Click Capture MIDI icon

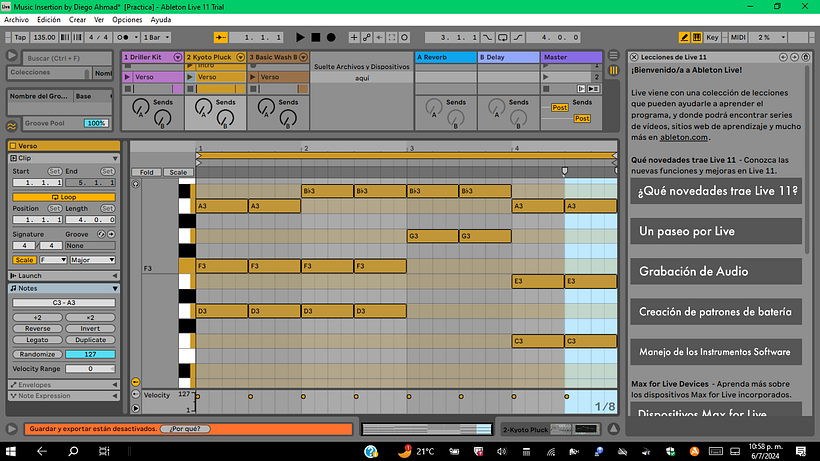[x=392, y=37]
